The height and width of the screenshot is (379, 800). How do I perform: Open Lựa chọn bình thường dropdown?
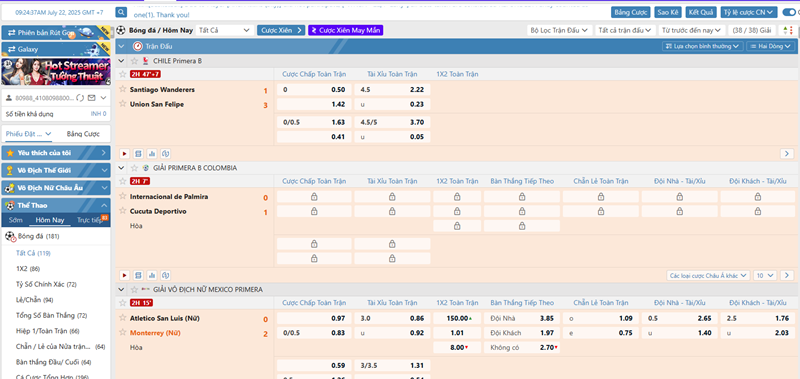click(703, 46)
